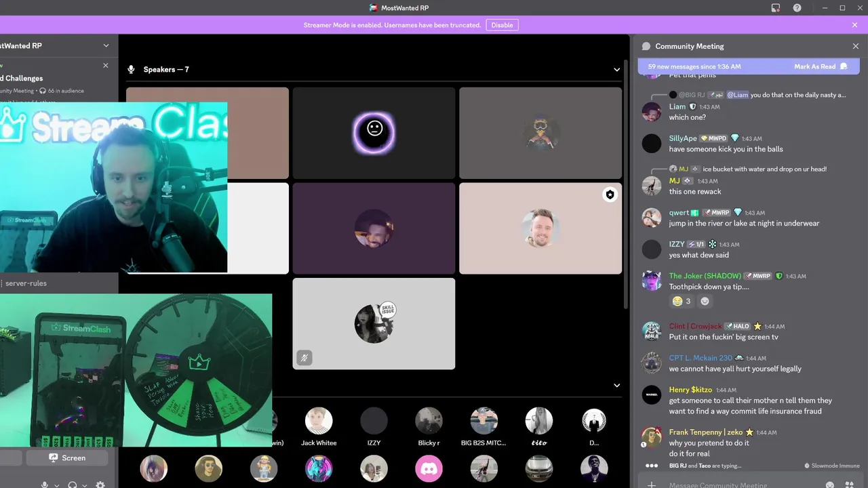Click the muted microphone icon on speaker tile

304,358
